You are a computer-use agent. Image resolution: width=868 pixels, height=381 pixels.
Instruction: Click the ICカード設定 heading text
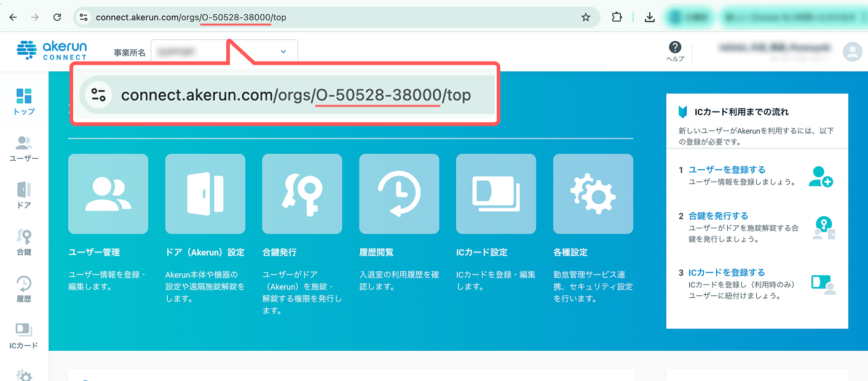tap(481, 252)
